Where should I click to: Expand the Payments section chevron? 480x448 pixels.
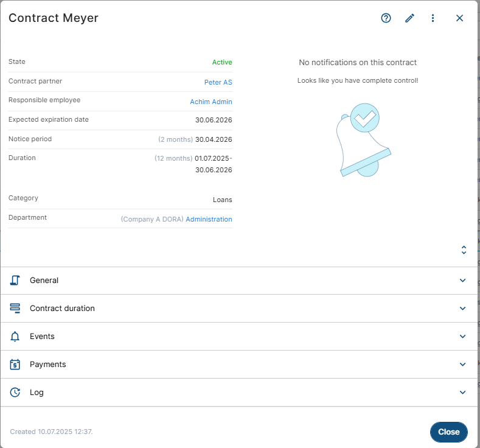click(462, 364)
